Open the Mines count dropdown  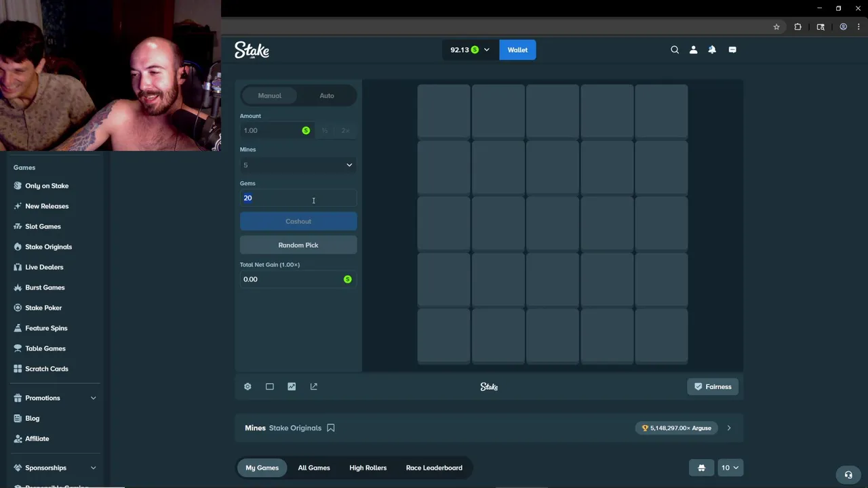coord(298,165)
